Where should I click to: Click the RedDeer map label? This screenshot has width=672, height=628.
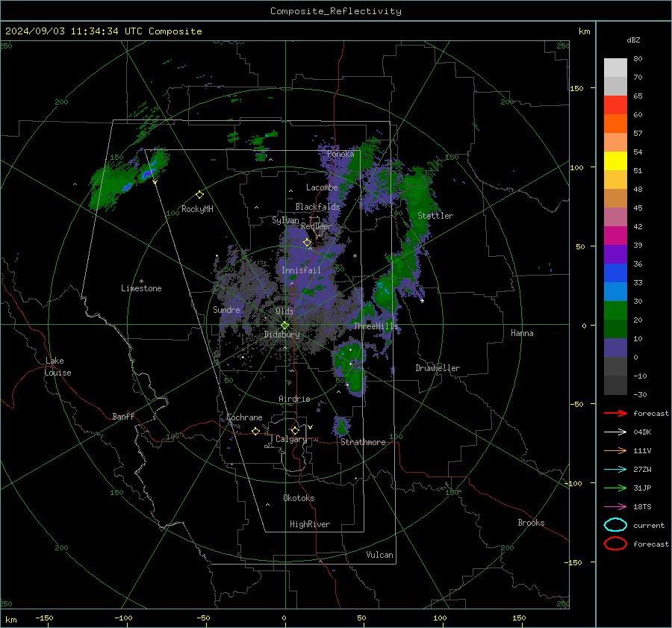317,226
